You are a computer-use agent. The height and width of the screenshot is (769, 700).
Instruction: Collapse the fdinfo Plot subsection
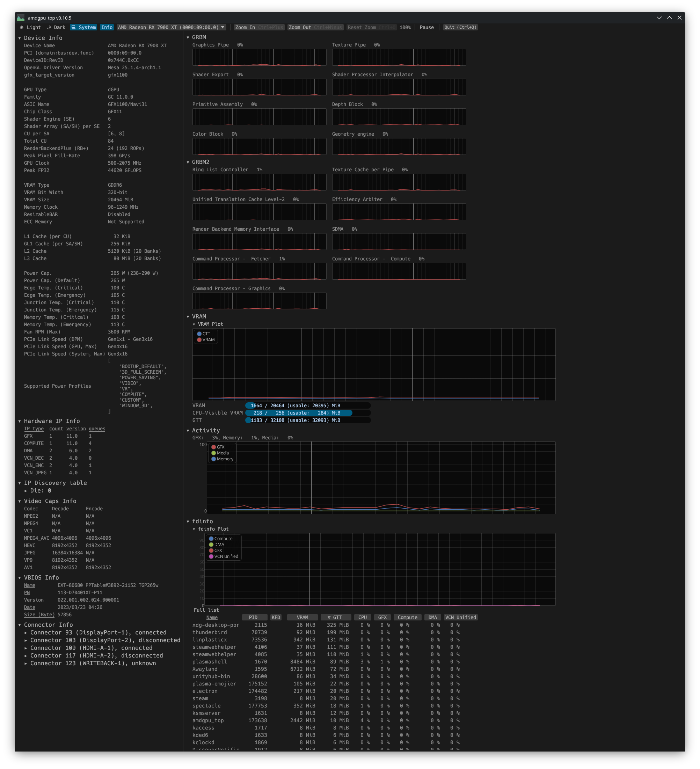tap(211, 529)
